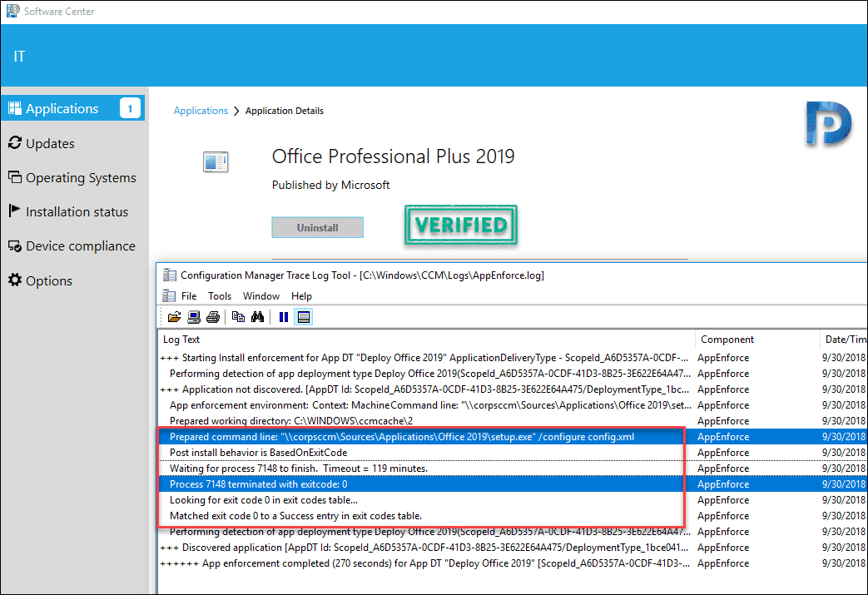Select 'App enforcement completed (270 seconds)' row
The height and width of the screenshot is (595, 868).
pyautogui.click(x=513, y=563)
